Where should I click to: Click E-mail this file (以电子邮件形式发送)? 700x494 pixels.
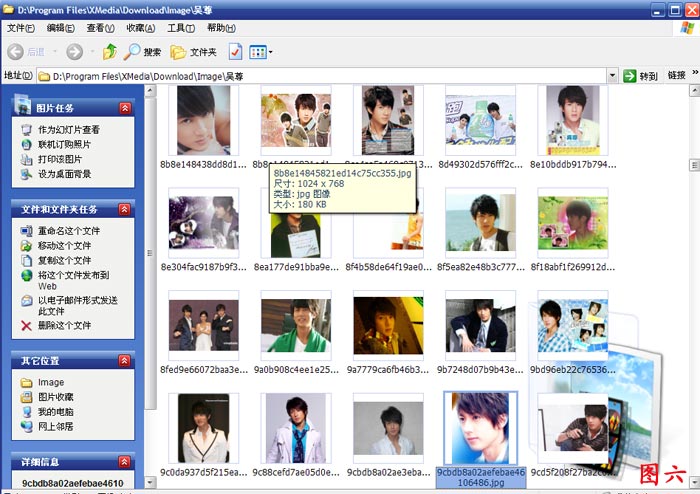point(78,305)
